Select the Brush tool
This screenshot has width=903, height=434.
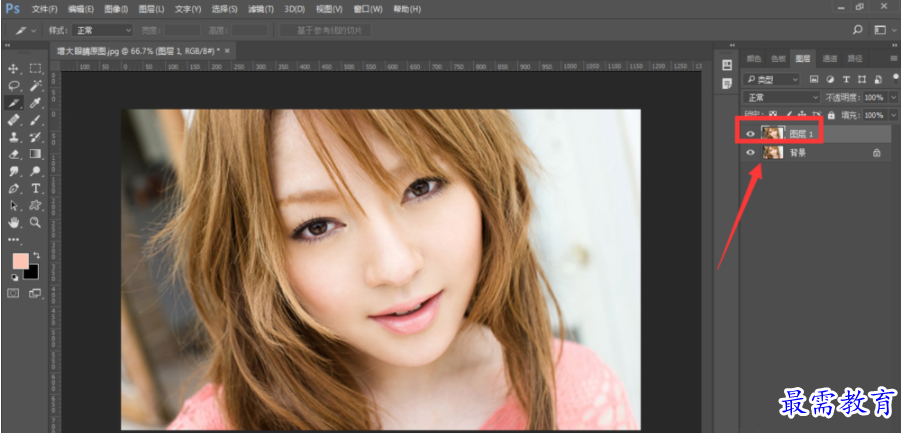pyautogui.click(x=36, y=120)
